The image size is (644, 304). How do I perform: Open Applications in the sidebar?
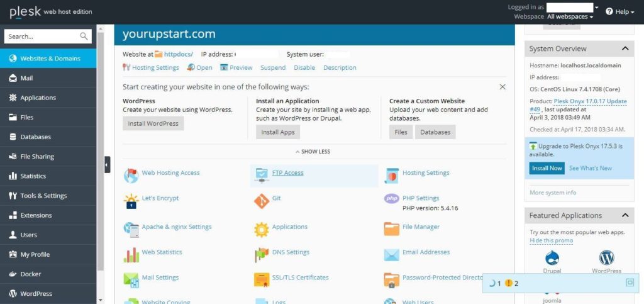pyautogui.click(x=48, y=98)
